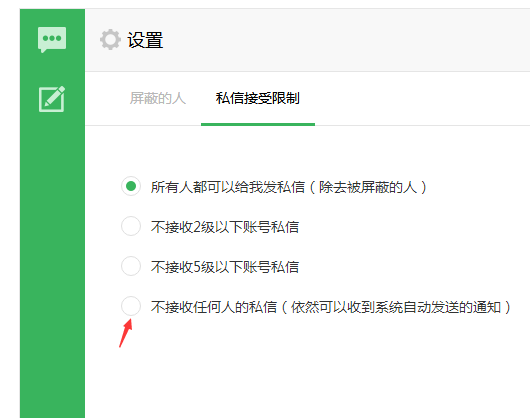Click label text 所有人都可以给我发私信（除去被屏蔽的人）
This screenshot has height=418, width=530.
click(289, 187)
